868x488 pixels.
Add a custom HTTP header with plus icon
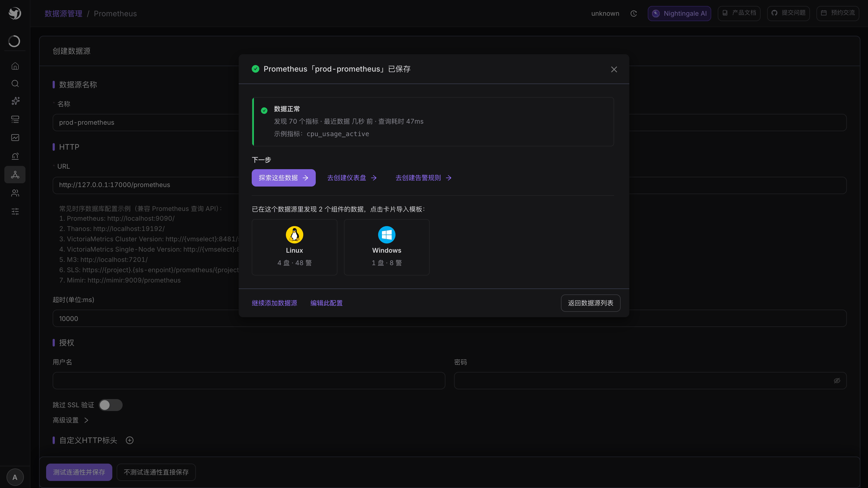[x=130, y=440]
